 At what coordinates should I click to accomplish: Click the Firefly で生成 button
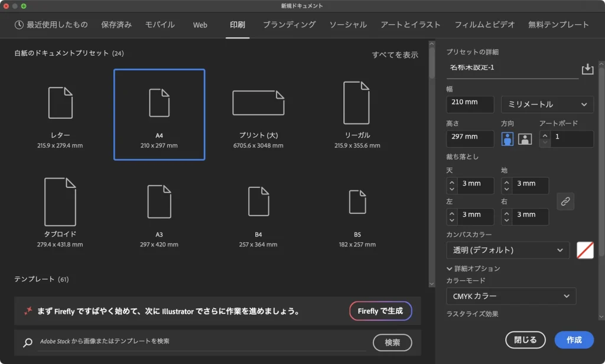380,311
